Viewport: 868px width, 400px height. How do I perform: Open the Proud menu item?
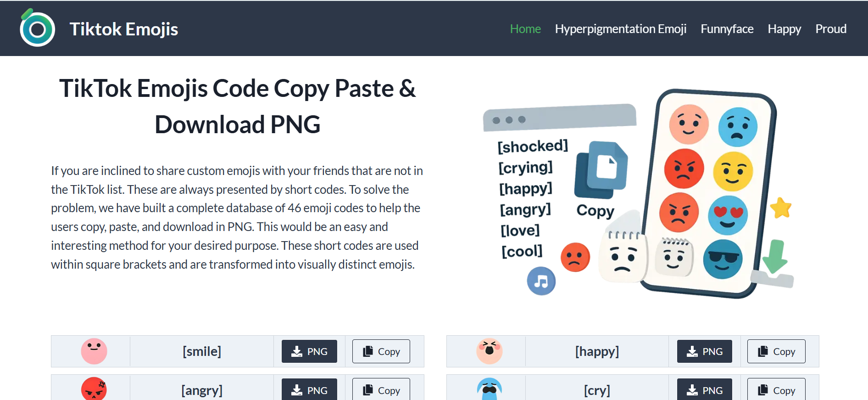(830, 29)
